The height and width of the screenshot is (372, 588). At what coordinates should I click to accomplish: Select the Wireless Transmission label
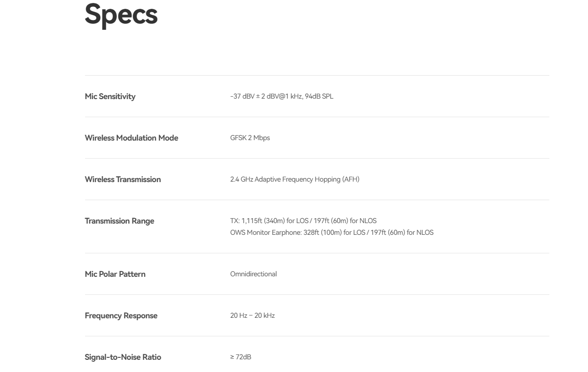click(x=123, y=180)
